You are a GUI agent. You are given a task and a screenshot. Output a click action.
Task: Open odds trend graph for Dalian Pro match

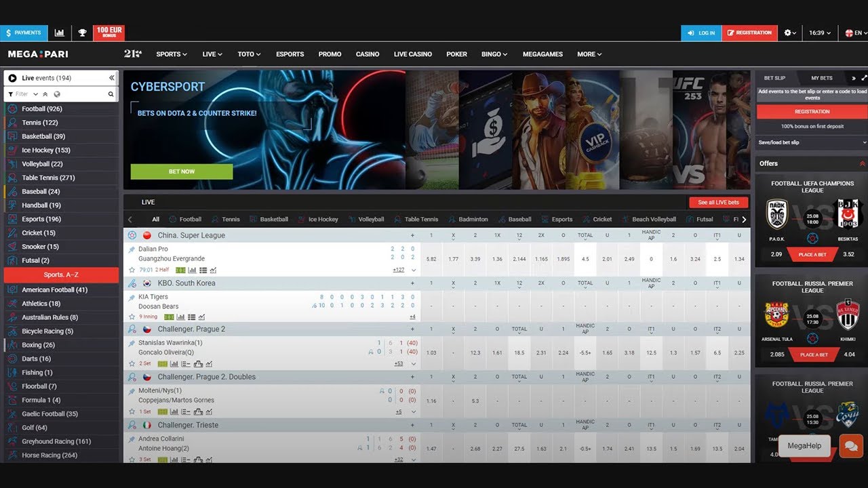click(214, 270)
